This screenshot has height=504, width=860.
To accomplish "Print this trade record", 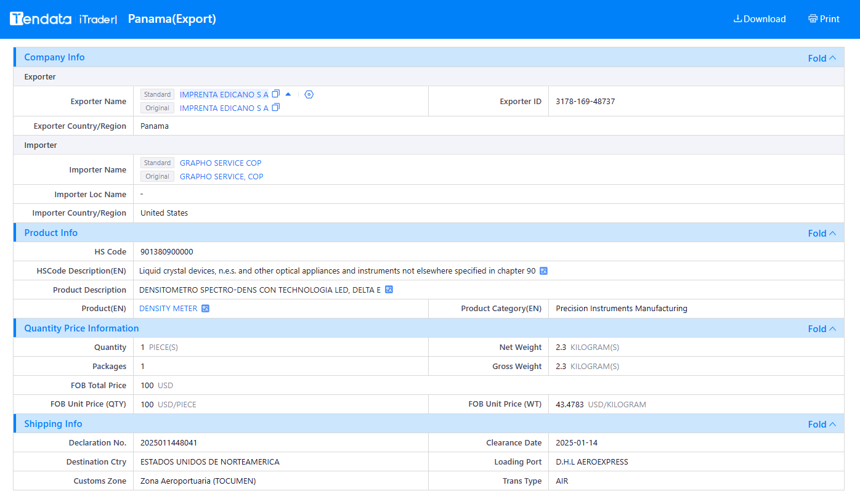I will pos(824,19).
